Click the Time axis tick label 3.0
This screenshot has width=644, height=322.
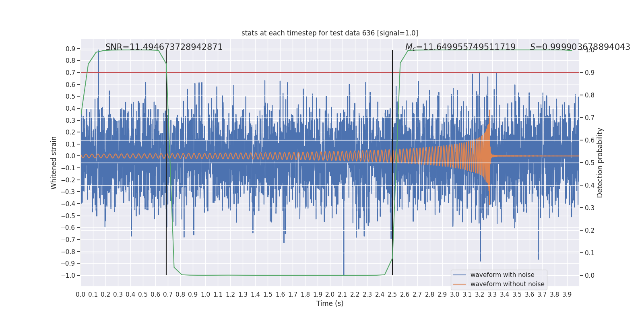455,295
